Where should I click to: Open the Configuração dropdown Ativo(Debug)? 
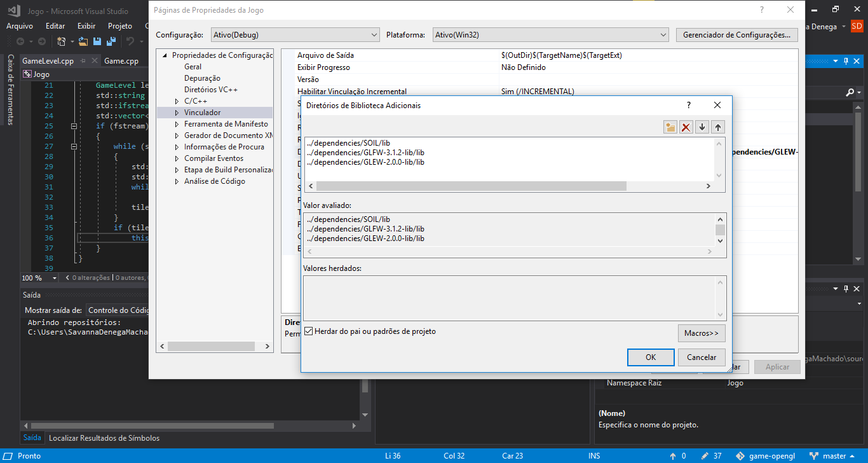tap(295, 35)
